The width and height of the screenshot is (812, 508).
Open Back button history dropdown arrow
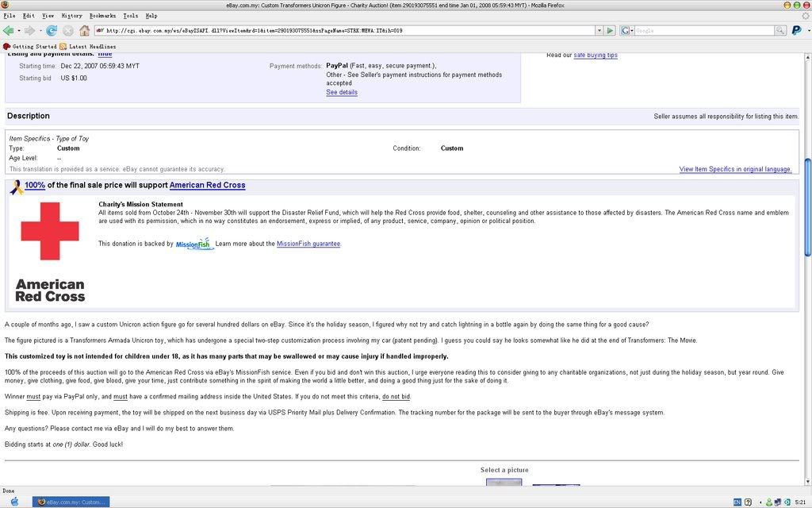coord(19,31)
